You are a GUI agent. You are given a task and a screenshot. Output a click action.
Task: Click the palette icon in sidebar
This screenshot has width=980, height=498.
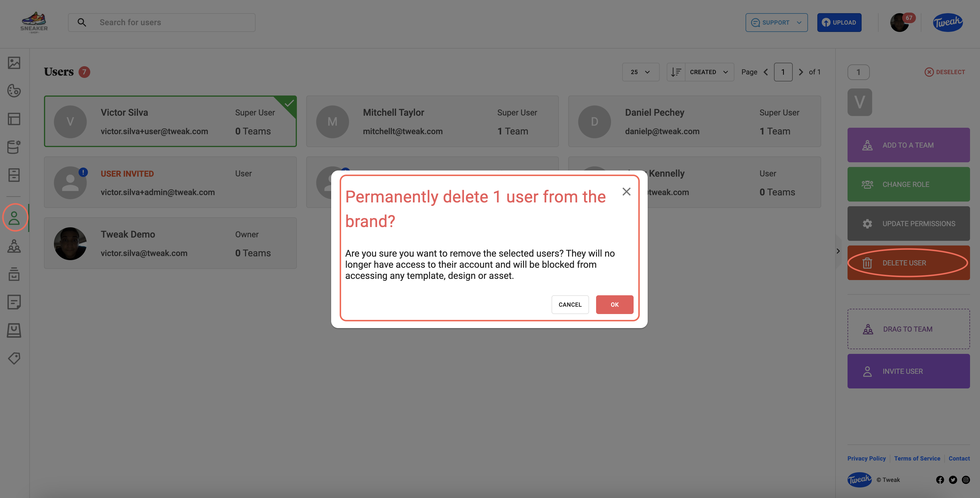[x=14, y=91]
